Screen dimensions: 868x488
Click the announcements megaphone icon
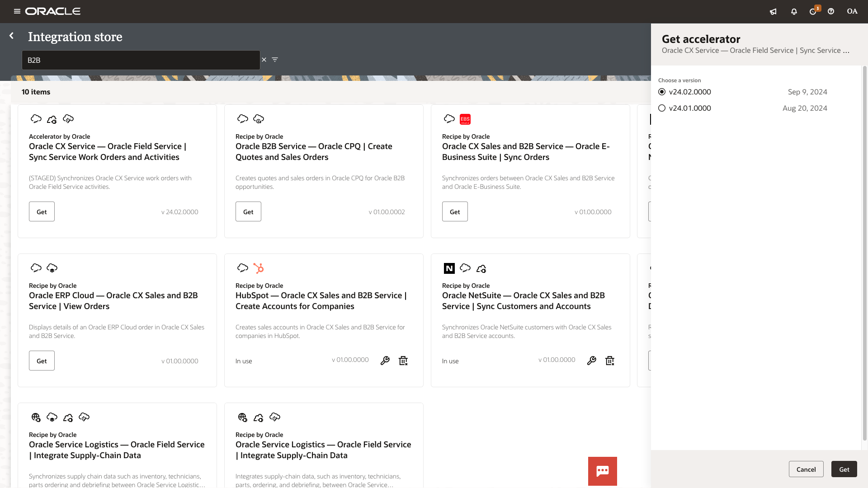click(773, 12)
